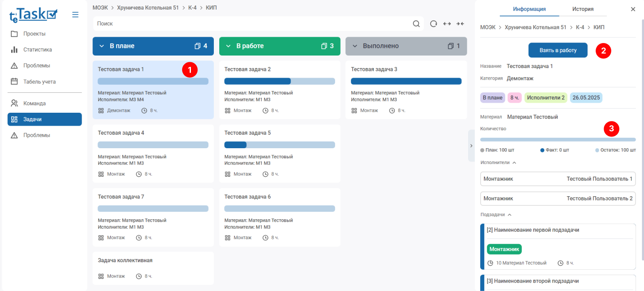This screenshot has width=644, height=291.
Task: Click the expand columns arrows icon
Action: (x=447, y=24)
